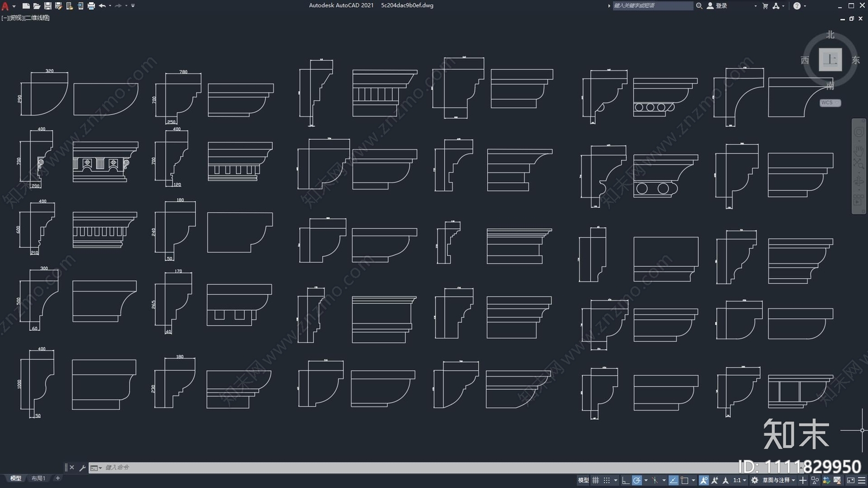Undo the last action using Undo arrow
This screenshot has height=488, width=868.
click(102, 6)
